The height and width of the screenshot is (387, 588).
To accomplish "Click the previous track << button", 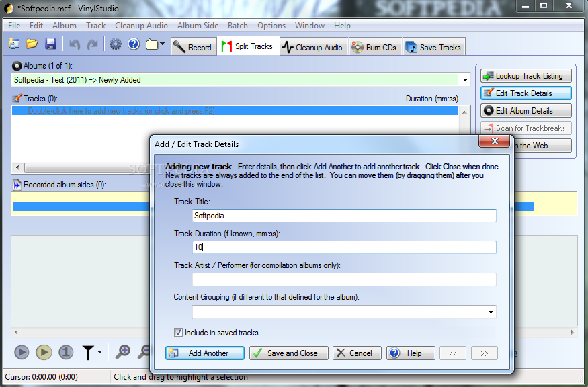I will point(453,353).
